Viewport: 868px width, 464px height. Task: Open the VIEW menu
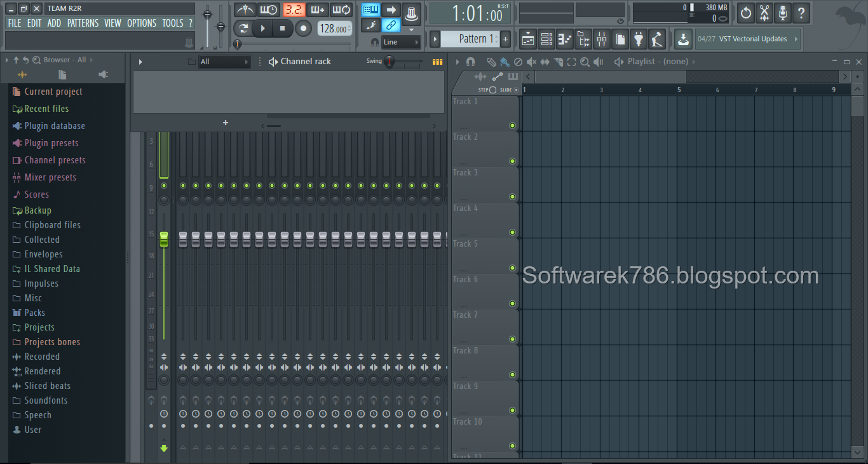(112, 23)
